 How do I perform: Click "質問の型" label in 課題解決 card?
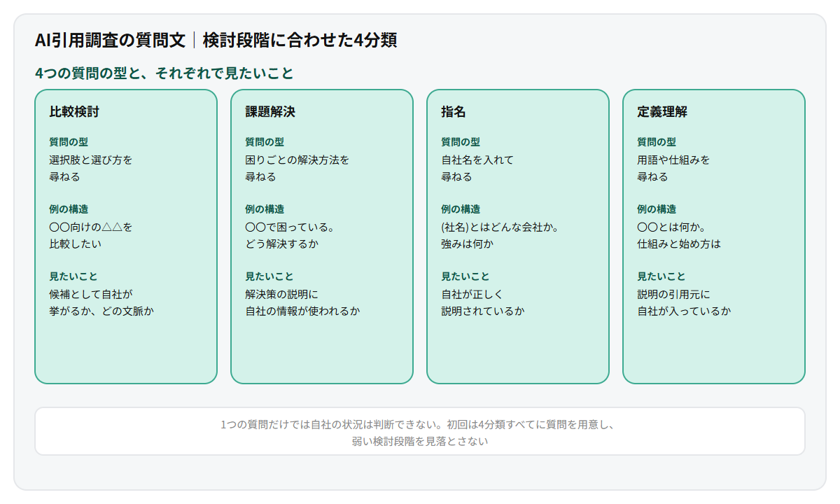coord(265,142)
